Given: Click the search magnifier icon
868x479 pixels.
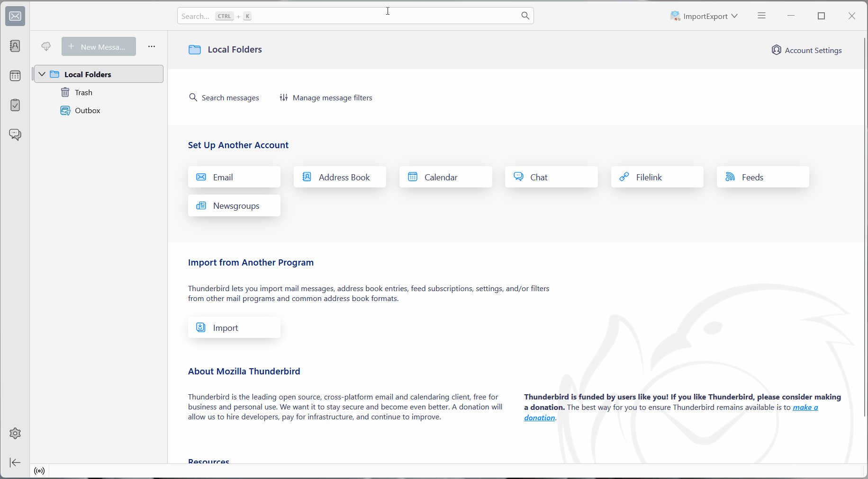Looking at the screenshot, I should [x=525, y=16].
